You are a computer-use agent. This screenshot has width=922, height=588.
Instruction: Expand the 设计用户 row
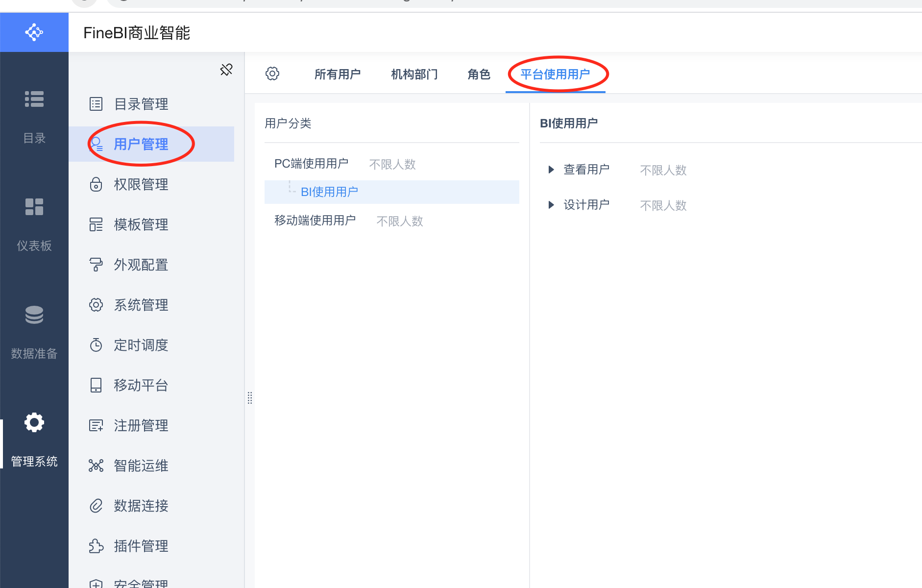[551, 205]
